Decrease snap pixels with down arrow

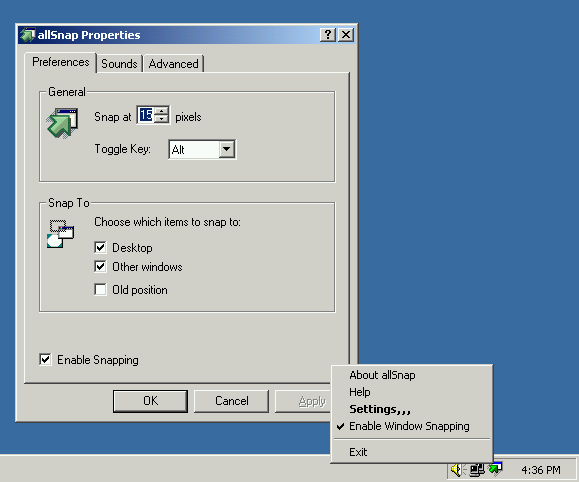coord(161,119)
